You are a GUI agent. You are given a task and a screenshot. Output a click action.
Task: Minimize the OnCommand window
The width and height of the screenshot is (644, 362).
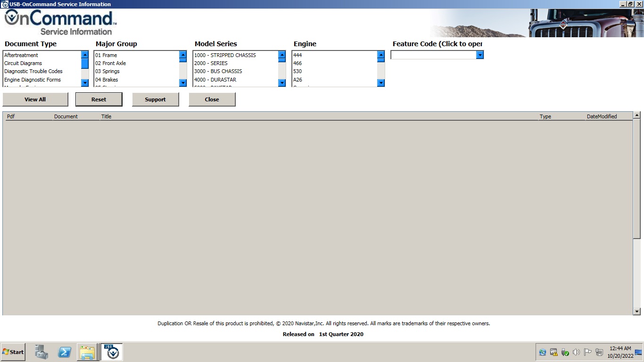[x=623, y=4]
